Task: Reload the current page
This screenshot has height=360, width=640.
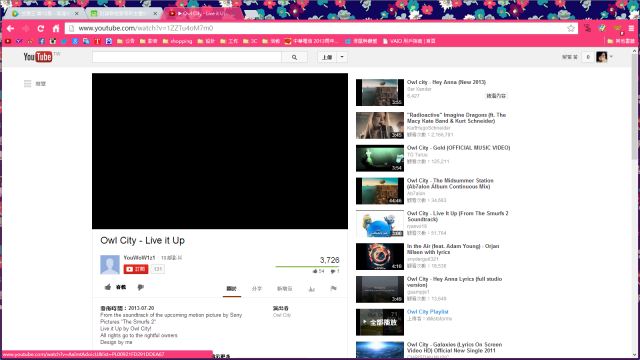Action: coord(40,29)
